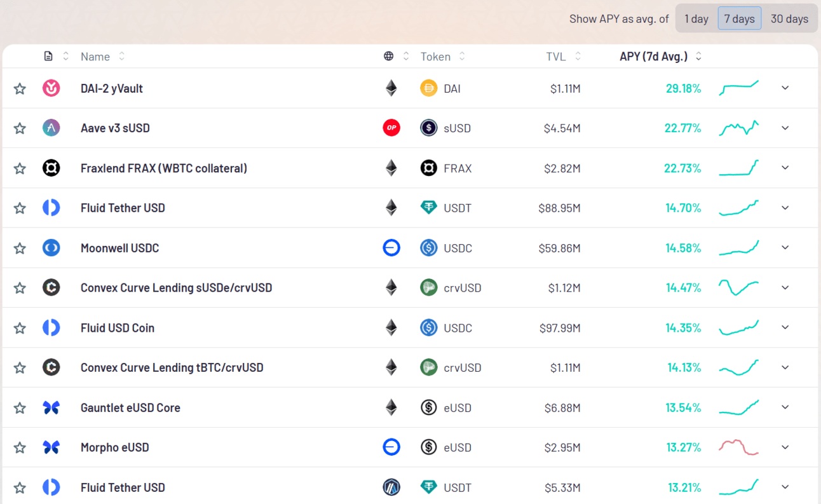Expand Gauntlet eUSD Core row chevron
This screenshot has width=821, height=504.
point(785,407)
